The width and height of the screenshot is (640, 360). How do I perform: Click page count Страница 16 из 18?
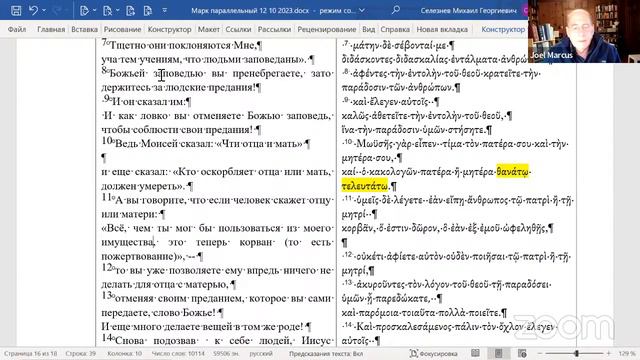pyautogui.click(x=31, y=353)
